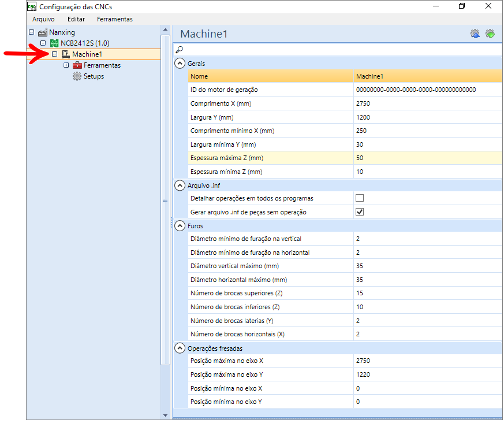The width and height of the screenshot is (504, 423).
Task: Select NCB2412S (1.0) tree label
Action: pos(85,43)
